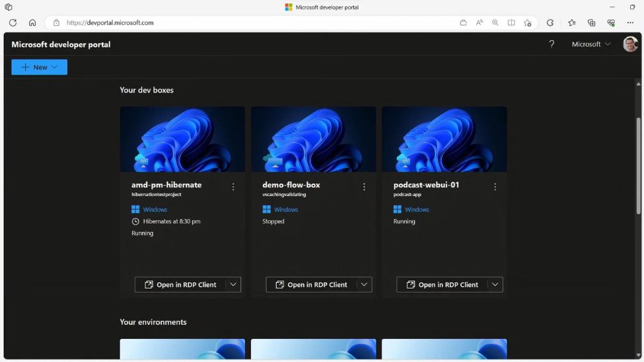Open the shopping bag icon in address bar

pyautogui.click(x=463, y=22)
